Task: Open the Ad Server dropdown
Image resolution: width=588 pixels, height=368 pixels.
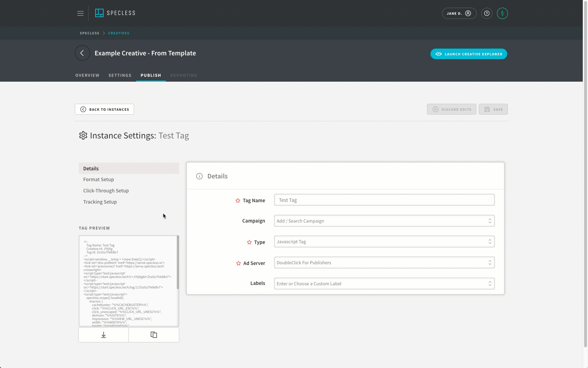Action: [384, 263]
